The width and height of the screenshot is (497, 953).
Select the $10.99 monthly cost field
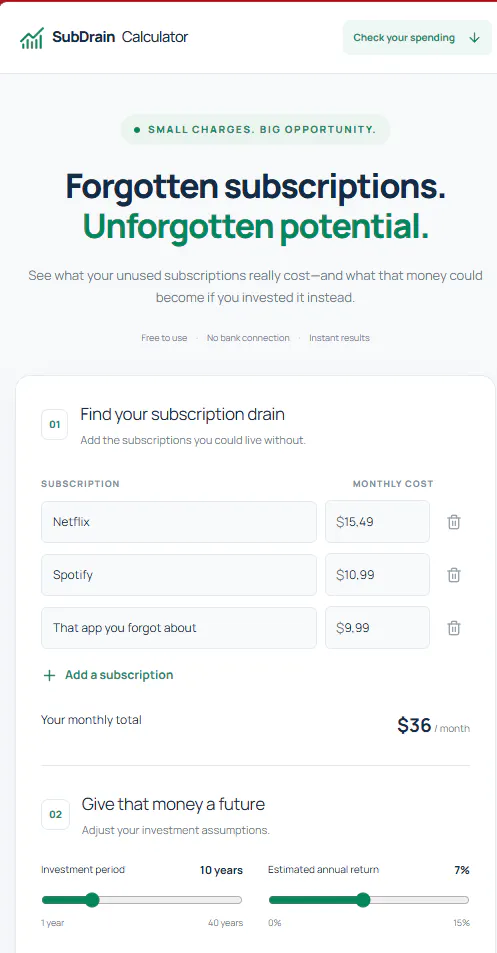[x=377, y=574]
